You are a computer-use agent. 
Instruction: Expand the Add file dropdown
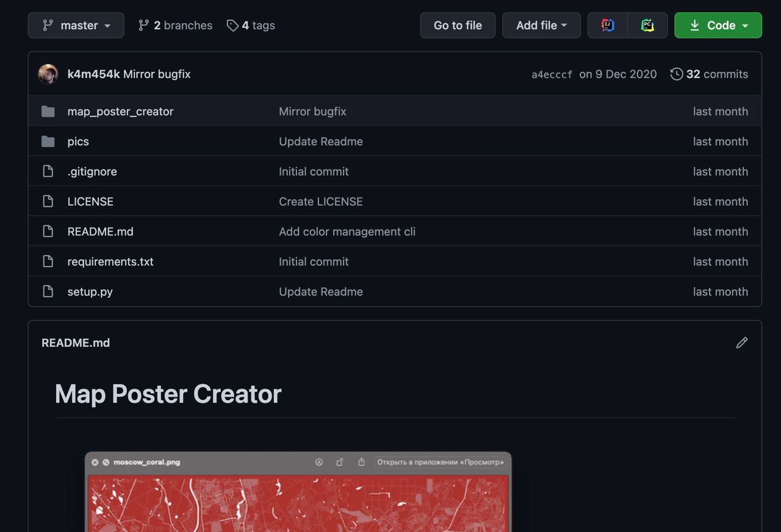[541, 25]
